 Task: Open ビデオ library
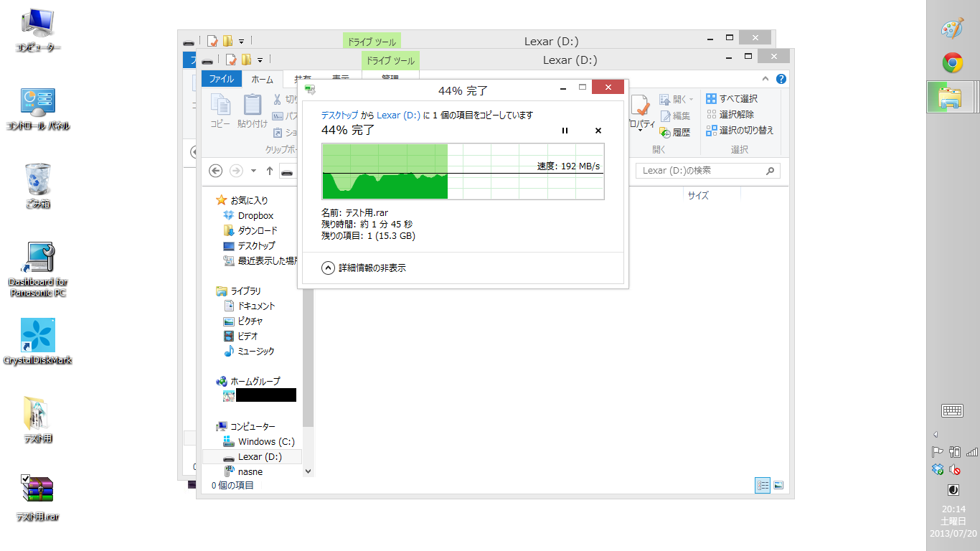[241, 336]
